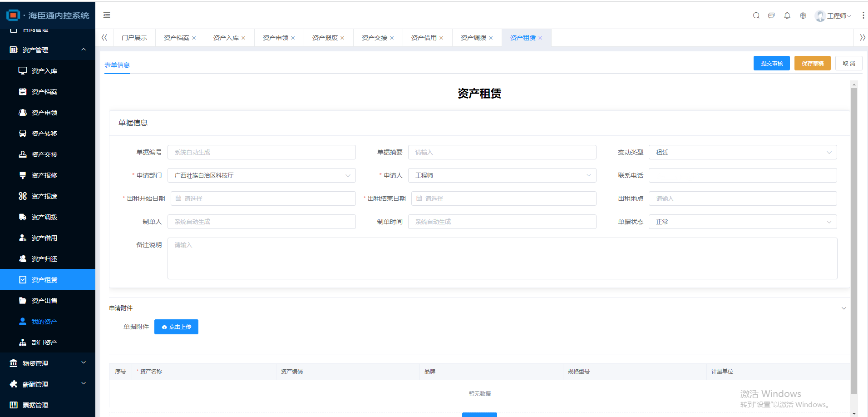Open the 单据状态 dropdown
The width and height of the screenshot is (868, 417).
(x=742, y=222)
